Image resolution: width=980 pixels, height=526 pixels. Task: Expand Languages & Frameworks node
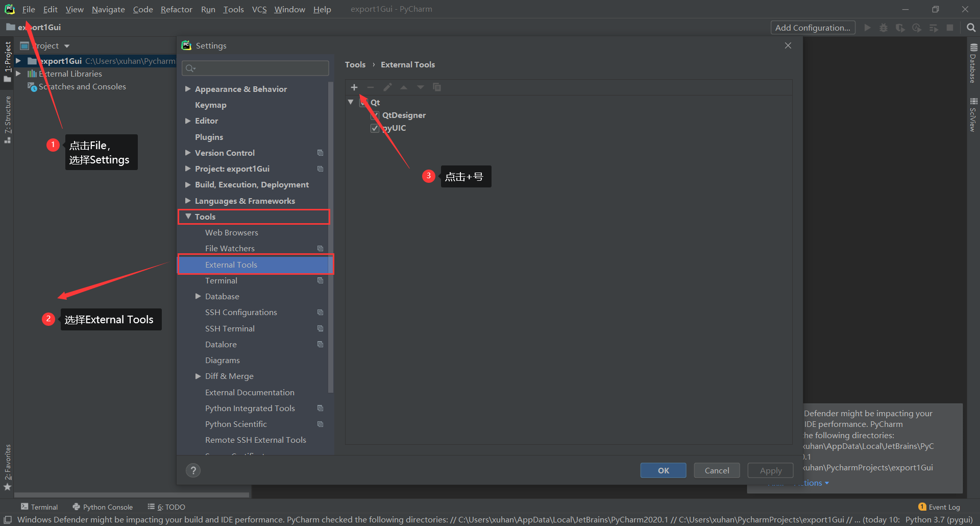(x=188, y=201)
